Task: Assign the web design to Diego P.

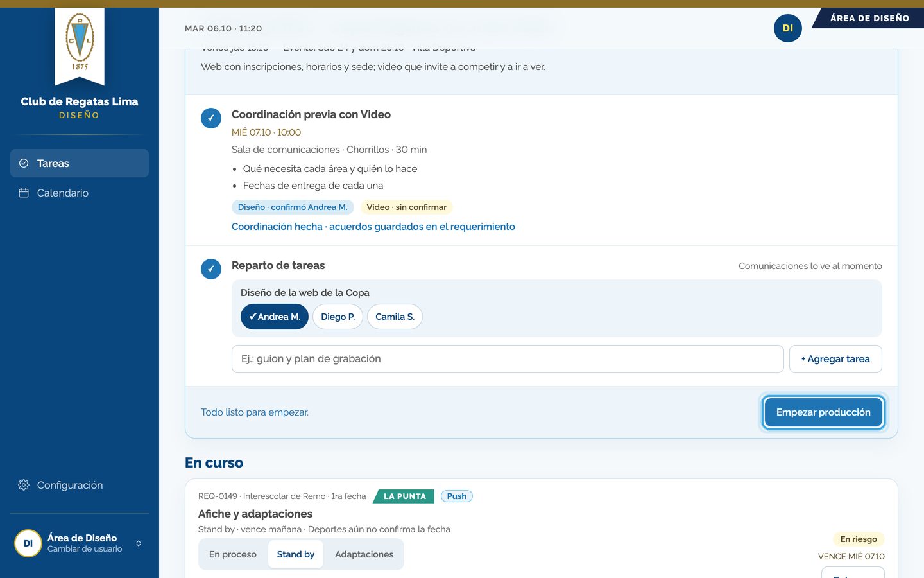Action: pyautogui.click(x=338, y=317)
